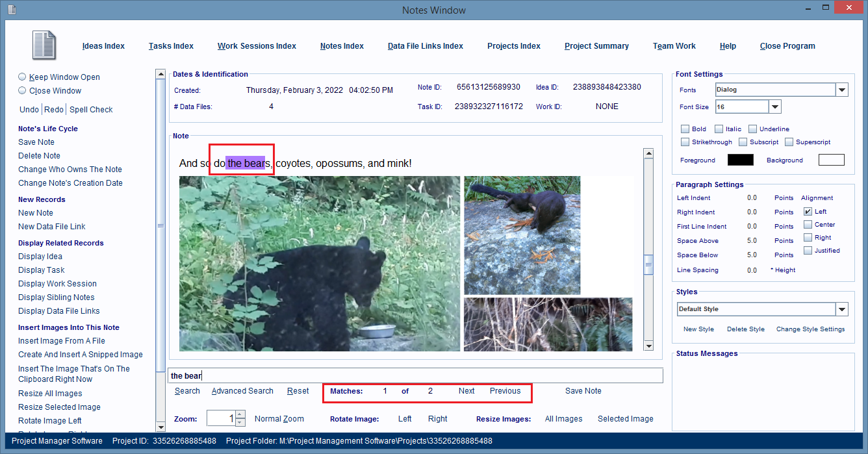Open the Font Size dropdown
868x454 pixels.
[x=775, y=107]
